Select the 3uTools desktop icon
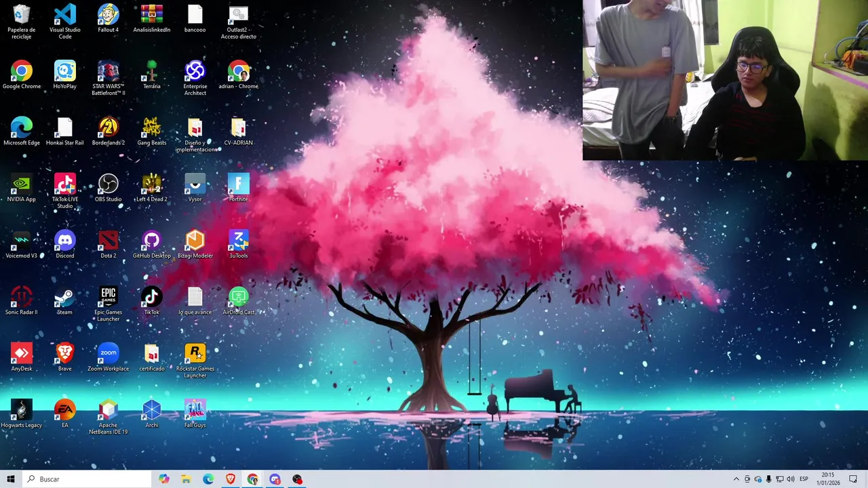 238,241
